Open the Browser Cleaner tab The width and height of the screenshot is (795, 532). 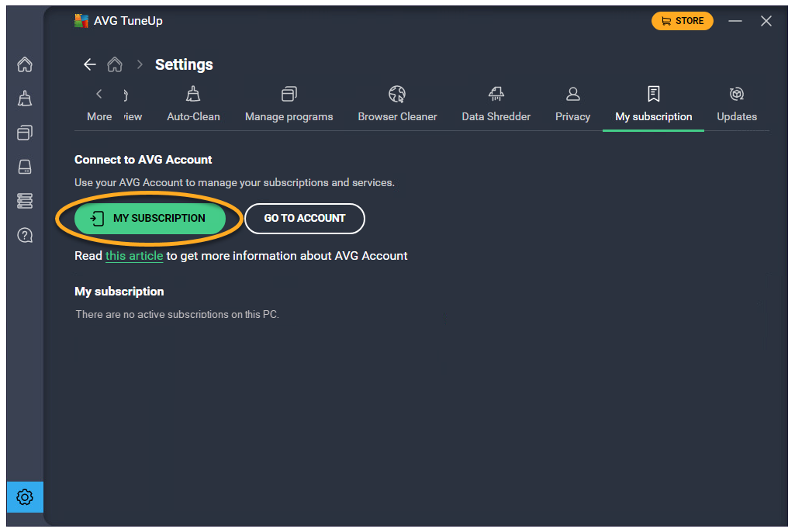click(397, 105)
